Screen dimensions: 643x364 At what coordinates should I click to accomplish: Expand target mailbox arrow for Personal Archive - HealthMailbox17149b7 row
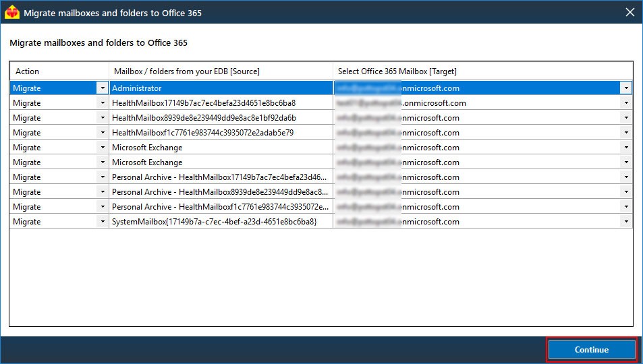click(x=626, y=177)
